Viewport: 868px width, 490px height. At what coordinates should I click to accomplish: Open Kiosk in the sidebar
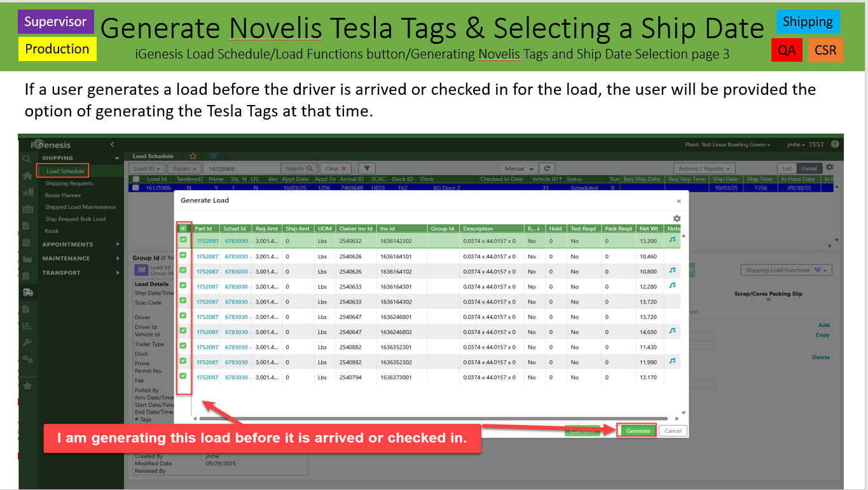(x=52, y=231)
